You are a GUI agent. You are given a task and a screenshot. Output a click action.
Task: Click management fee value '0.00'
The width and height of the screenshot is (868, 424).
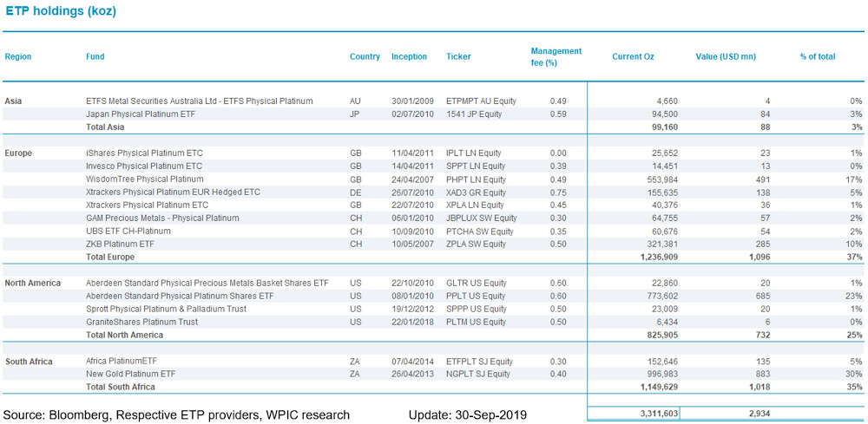tap(559, 153)
